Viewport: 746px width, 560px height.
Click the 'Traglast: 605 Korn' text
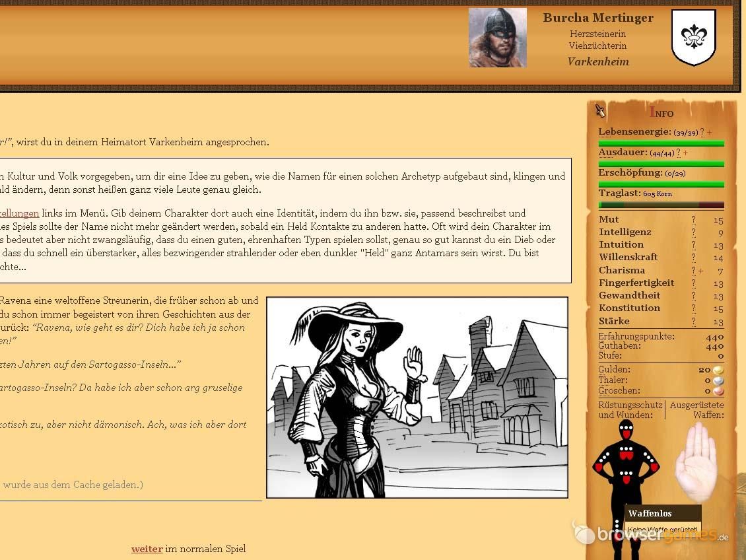coord(635,193)
